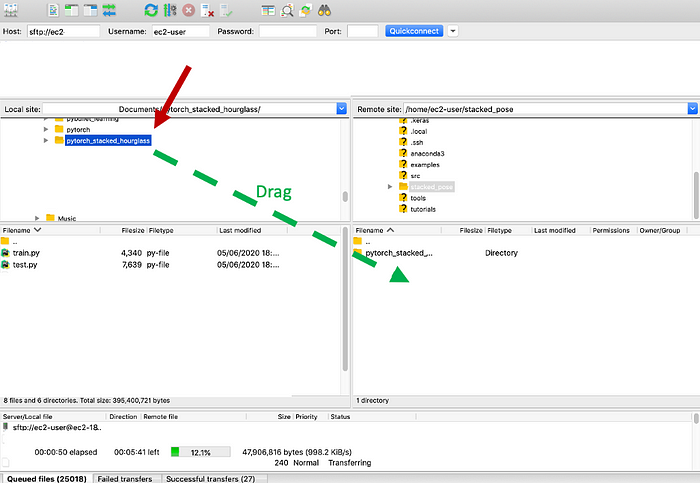Open the Remote site path dropdown
The height and width of the screenshot is (483, 700).
pos(693,109)
